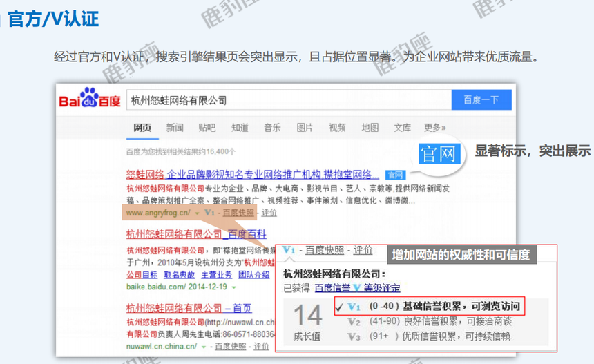Switch to the 新闻 tab
Viewport: 594px width, 364px height.
pos(175,128)
